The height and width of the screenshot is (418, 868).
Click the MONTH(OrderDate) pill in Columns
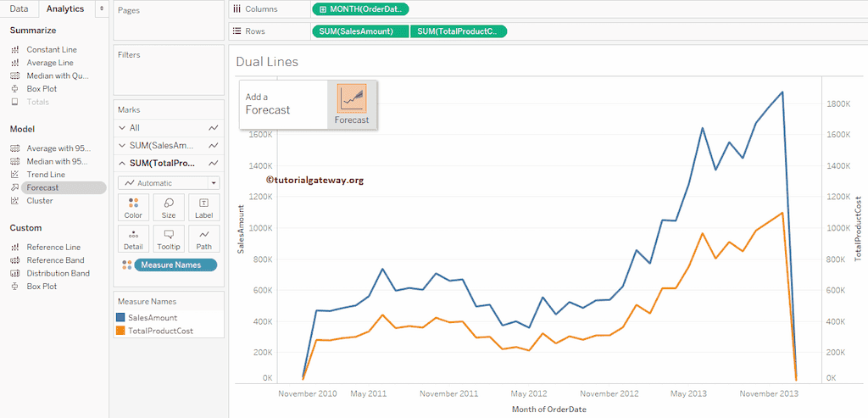click(360, 9)
